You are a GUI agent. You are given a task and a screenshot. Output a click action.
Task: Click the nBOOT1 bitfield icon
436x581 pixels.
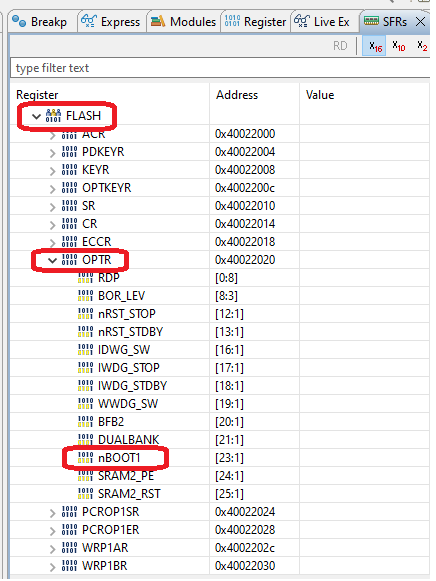coord(85,458)
